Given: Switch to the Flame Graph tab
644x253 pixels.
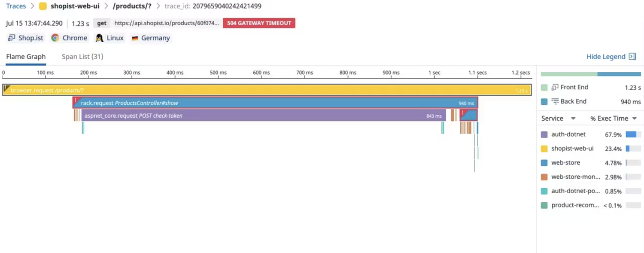Looking at the screenshot, I should [x=26, y=57].
